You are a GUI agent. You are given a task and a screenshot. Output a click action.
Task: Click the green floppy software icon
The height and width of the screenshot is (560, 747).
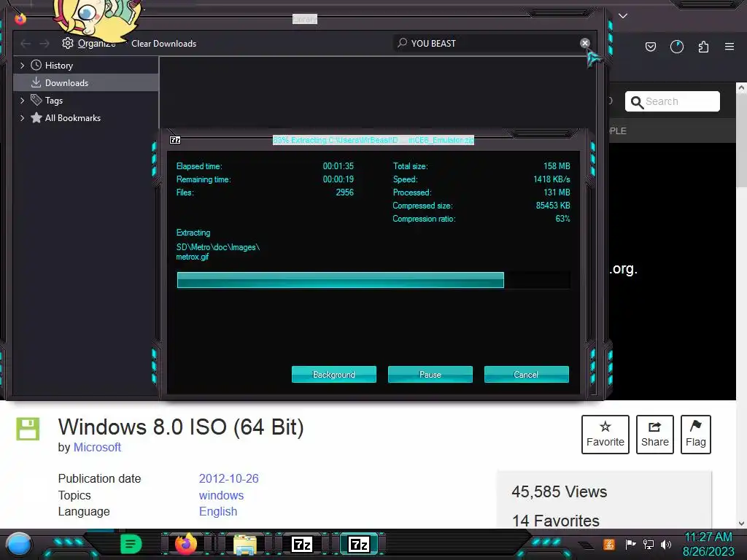28,429
